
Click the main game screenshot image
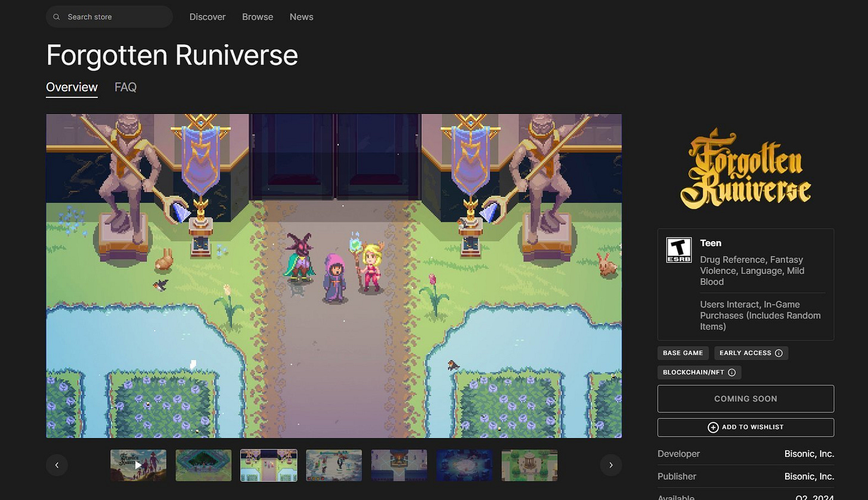pos(334,276)
